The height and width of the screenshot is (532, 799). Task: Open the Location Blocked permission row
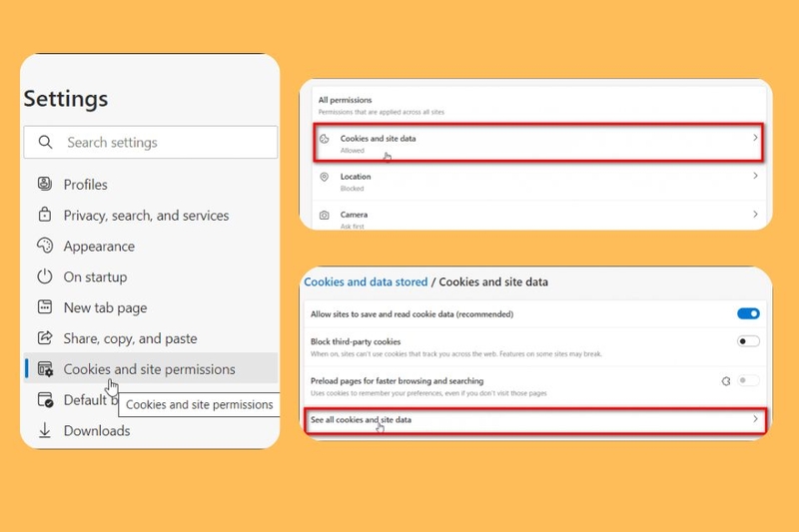(x=538, y=182)
